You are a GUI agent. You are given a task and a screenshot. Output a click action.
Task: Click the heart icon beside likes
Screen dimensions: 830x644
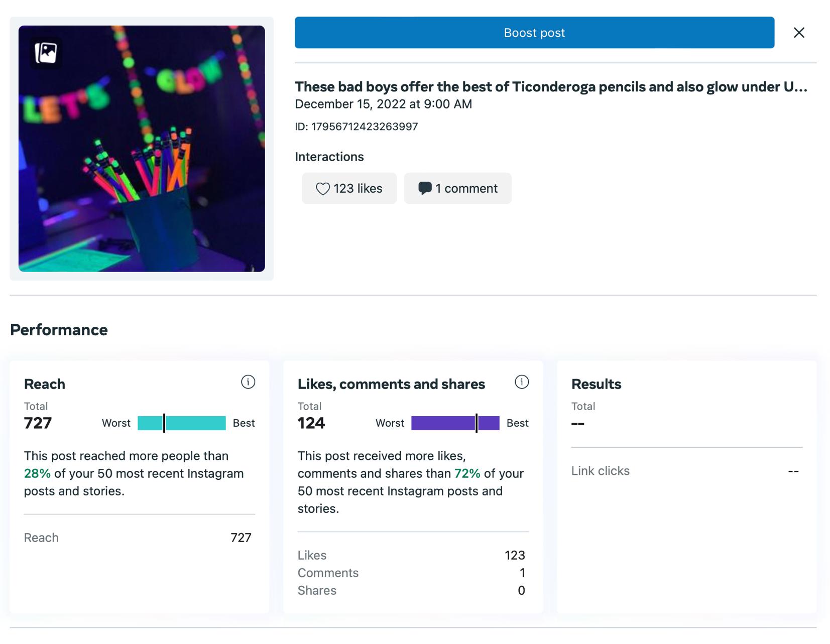322,189
